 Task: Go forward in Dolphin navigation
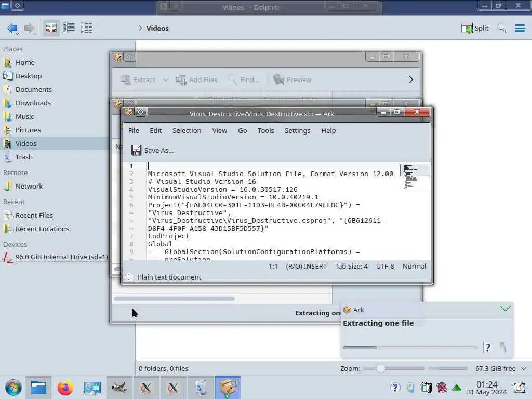pyautogui.click(x=30, y=28)
